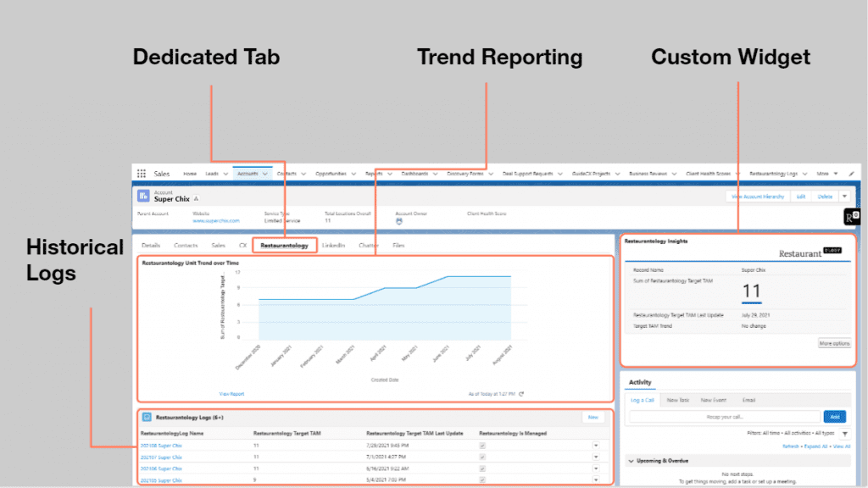Toggle Is Managed checkbox for 202108 Super Chix
Image resolution: width=868 pixels, height=488 pixels.
pos(482,446)
